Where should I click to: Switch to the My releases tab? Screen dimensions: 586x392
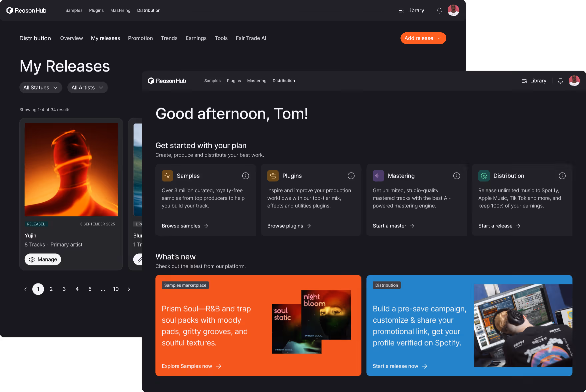(x=105, y=38)
